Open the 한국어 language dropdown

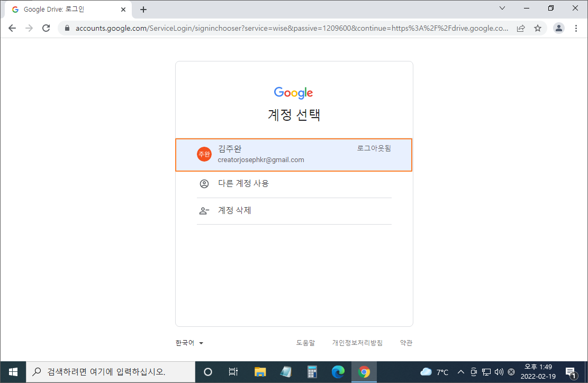tap(189, 343)
